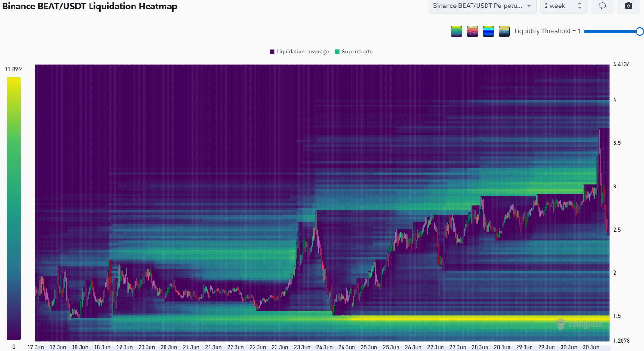Toggle the Liquidation Leverage legend series
The width and height of the screenshot is (644, 351).
pyautogui.click(x=299, y=52)
